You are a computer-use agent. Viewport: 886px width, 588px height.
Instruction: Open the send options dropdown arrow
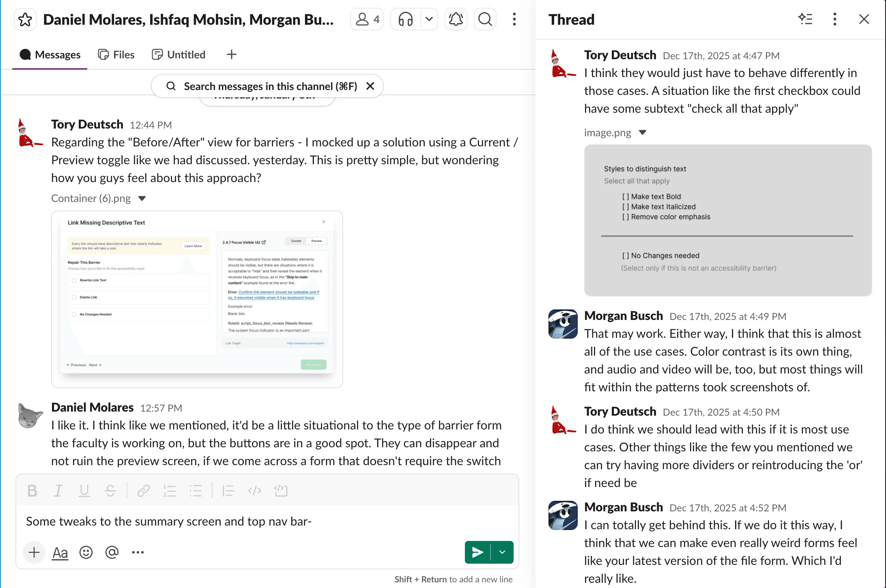(x=502, y=552)
